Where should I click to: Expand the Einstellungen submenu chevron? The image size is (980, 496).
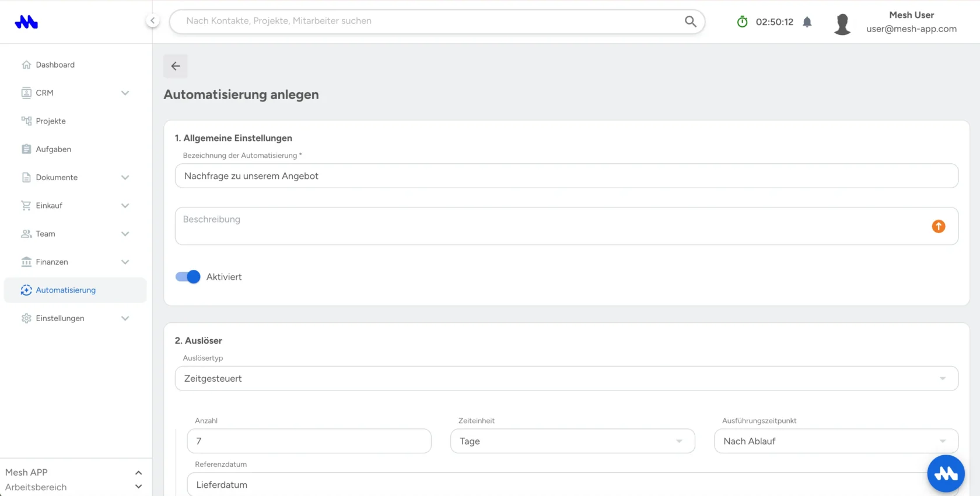(125, 318)
